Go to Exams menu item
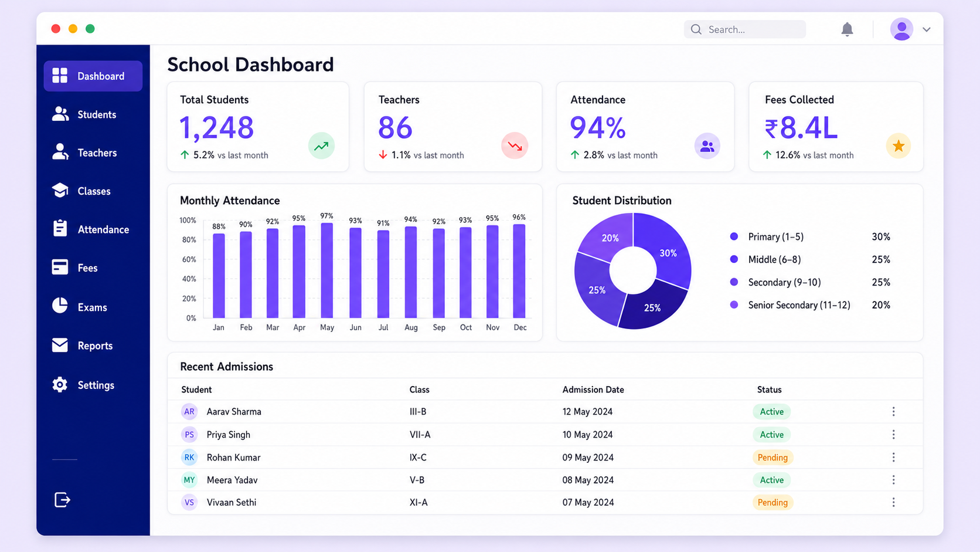Image resolution: width=980 pixels, height=552 pixels. (93, 307)
